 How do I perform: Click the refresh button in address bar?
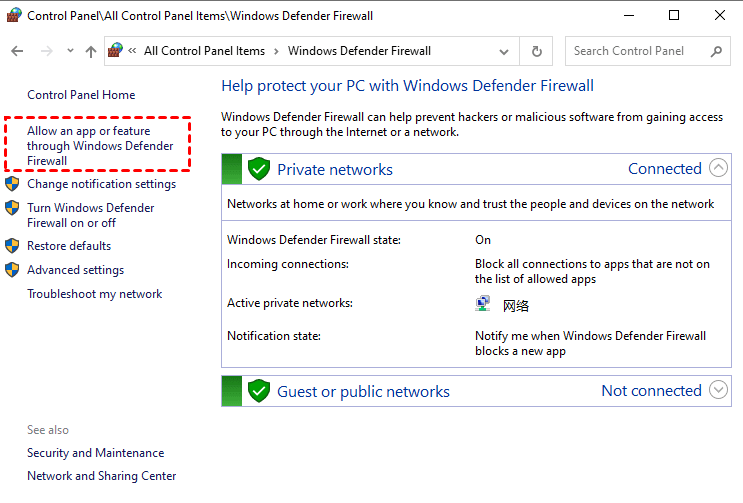click(537, 51)
